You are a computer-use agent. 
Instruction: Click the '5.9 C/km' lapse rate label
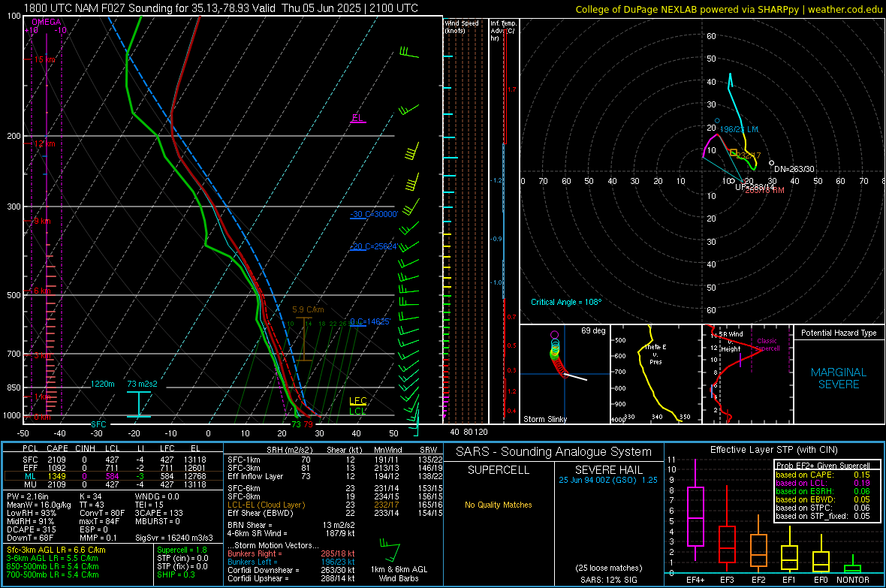308,310
